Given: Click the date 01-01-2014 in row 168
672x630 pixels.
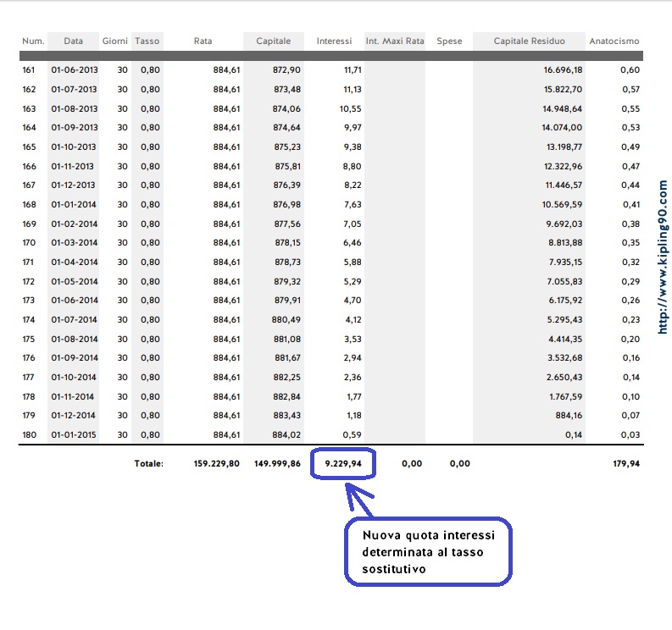Looking at the screenshot, I should pyautogui.click(x=74, y=204).
